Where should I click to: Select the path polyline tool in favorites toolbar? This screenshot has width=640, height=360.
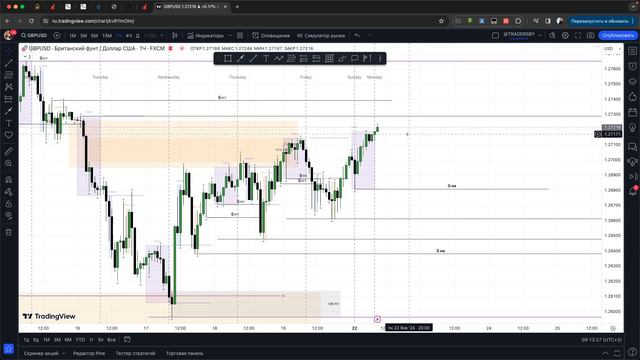tap(279, 58)
